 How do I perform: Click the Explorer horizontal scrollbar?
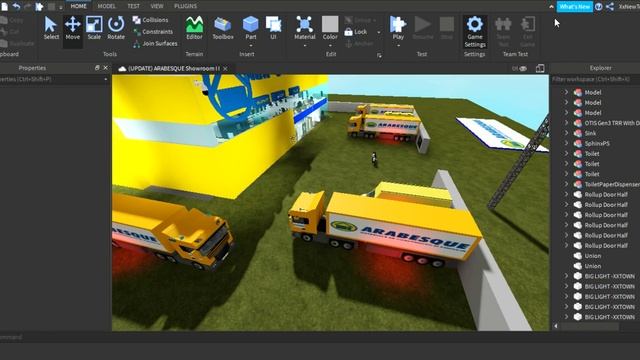(x=590, y=326)
